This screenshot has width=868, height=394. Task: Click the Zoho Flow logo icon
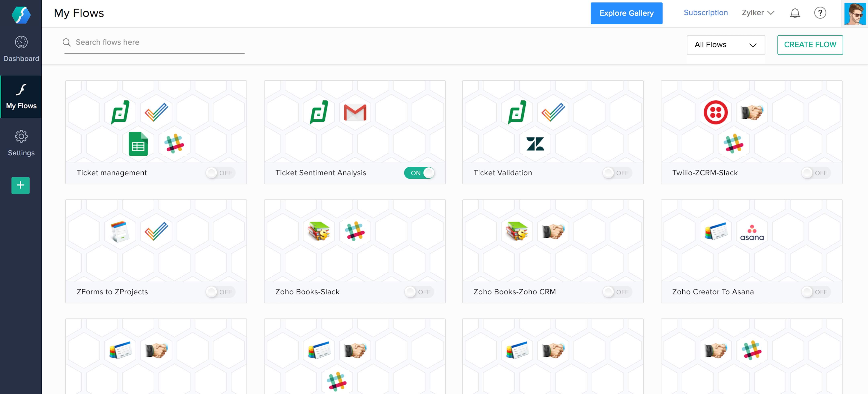point(21,15)
